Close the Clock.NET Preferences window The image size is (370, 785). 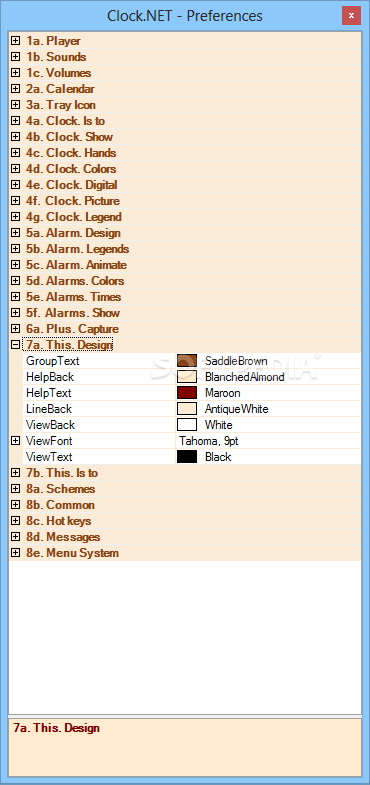point(351,16)
